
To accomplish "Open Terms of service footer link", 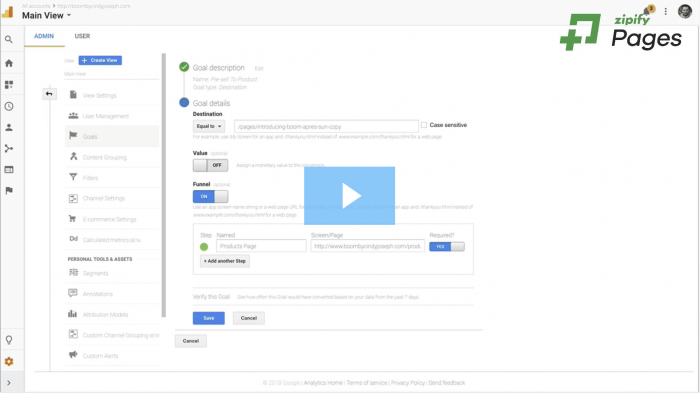I will (367, 383).
